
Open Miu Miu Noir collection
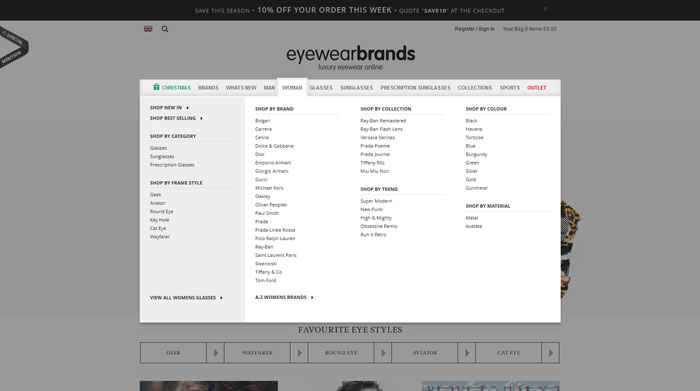pyautogui.click(x=375, y=171)
